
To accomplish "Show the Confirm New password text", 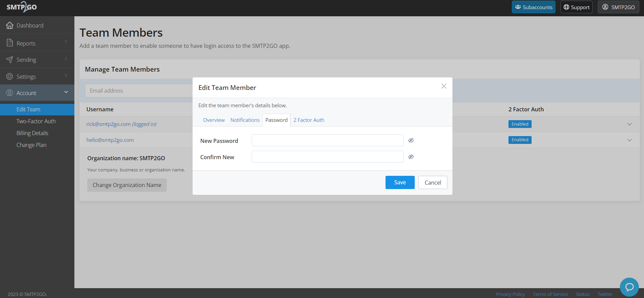I will [x=411, y=157].
